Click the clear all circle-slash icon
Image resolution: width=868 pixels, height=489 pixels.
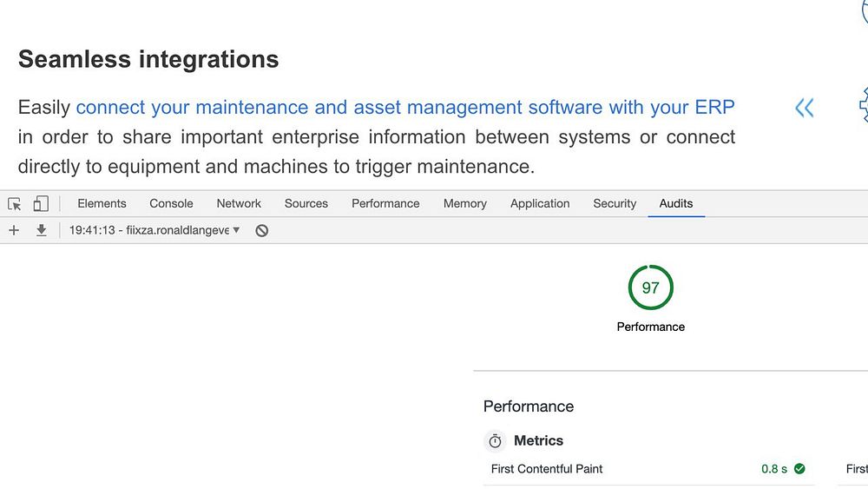click(x=261, y=231)
